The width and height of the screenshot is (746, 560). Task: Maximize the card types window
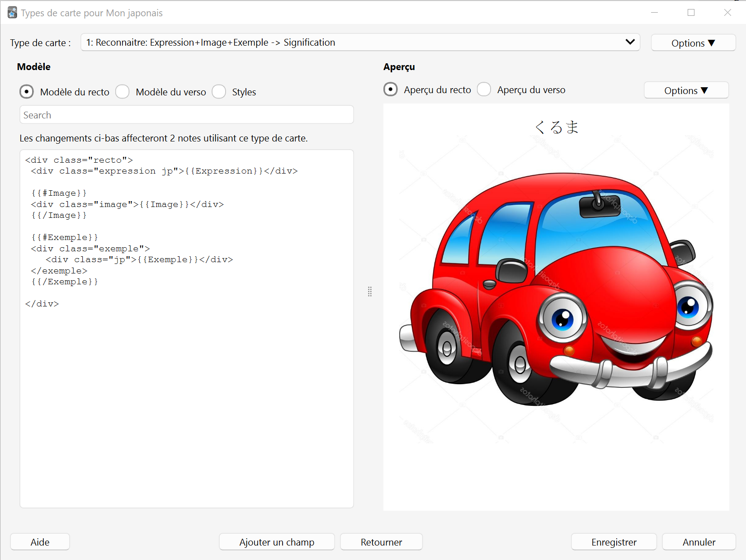coord(691,13)
